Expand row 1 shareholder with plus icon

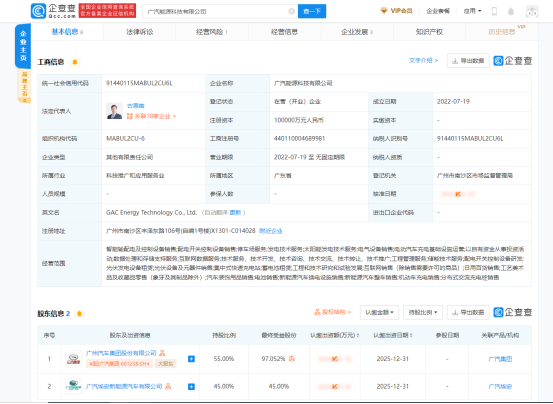[x=191, y=359]
